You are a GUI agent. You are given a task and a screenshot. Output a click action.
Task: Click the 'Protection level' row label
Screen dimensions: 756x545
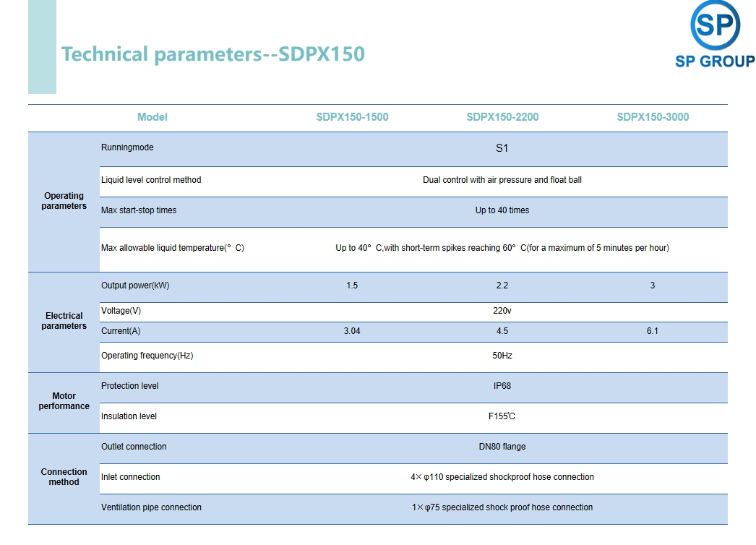coord(129,386)
